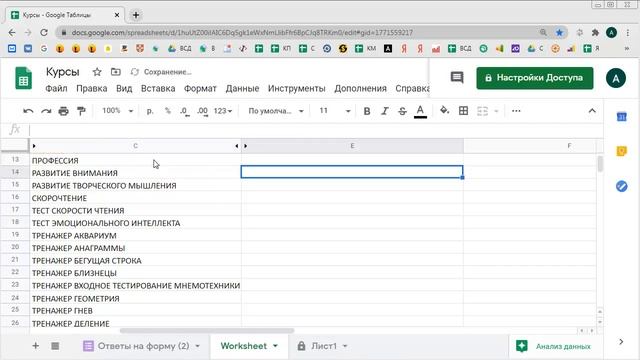Show the side panel with the chevron

tap(621, 342)
